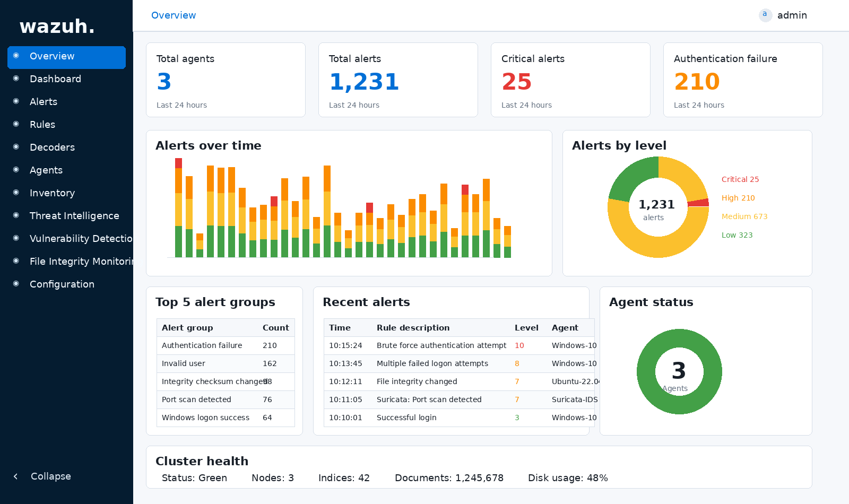849x504 pixels.
Task: Select the Decoders icon in the sidebar
Action: tap(15, 147)
